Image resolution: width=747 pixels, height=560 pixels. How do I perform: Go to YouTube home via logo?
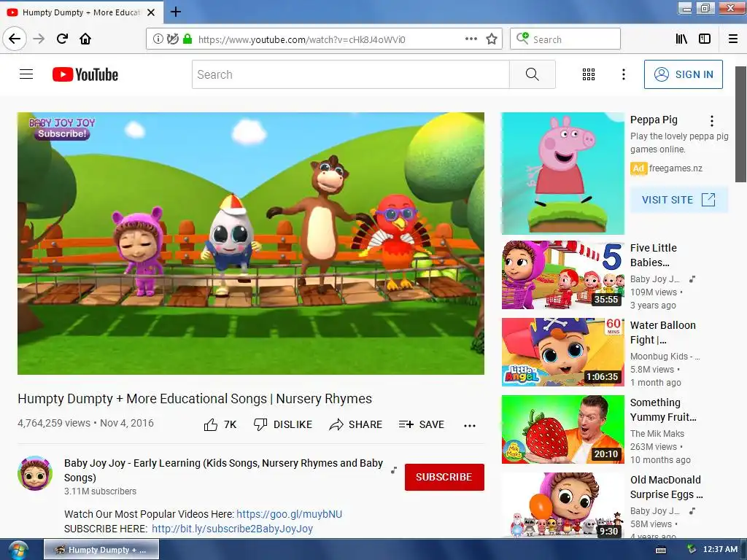click(85, 74)
